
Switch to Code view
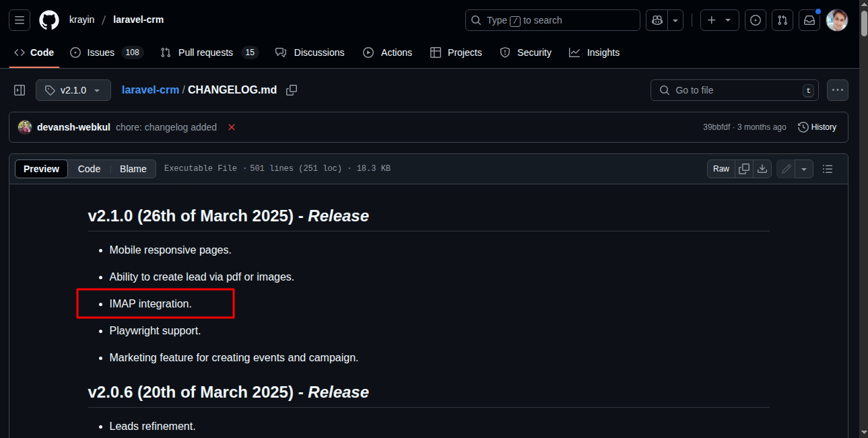pyautogui.click(x=89, y=169)
